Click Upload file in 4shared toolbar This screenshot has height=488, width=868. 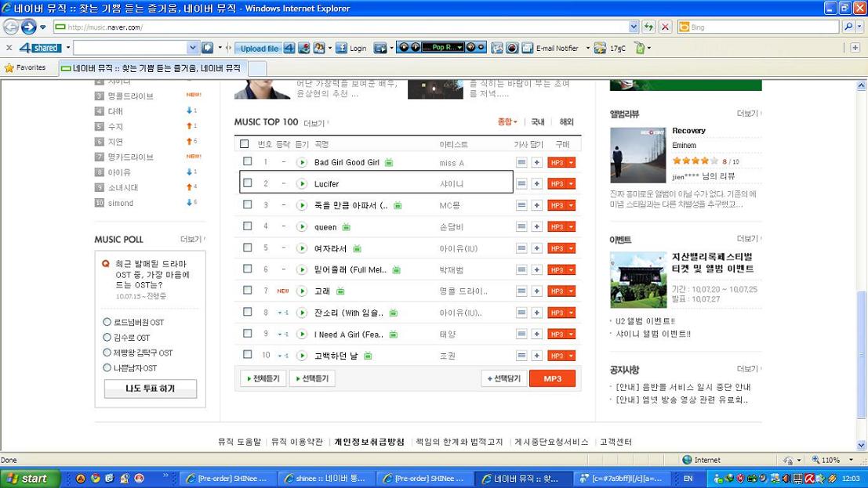pyautogui.click(x=259, y=48)
